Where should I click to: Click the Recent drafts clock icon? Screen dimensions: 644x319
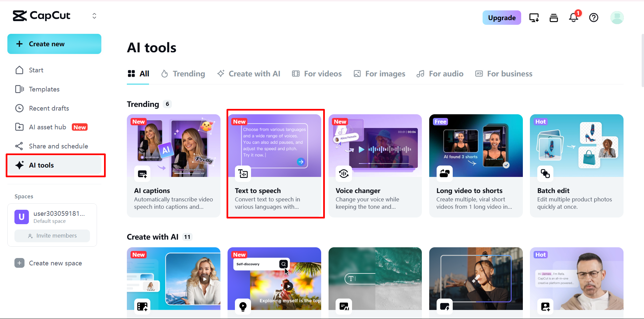click(x=19, y=108)
